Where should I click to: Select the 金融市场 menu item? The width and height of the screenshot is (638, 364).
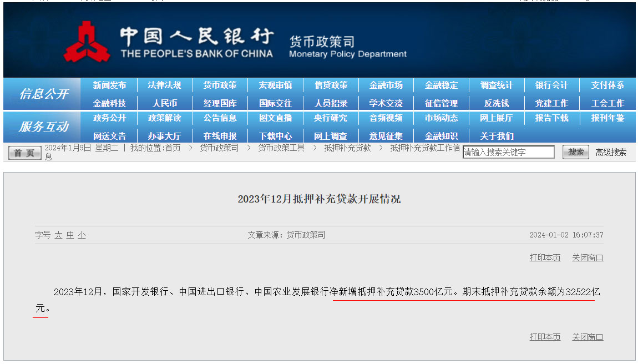(x=386, y=85)
